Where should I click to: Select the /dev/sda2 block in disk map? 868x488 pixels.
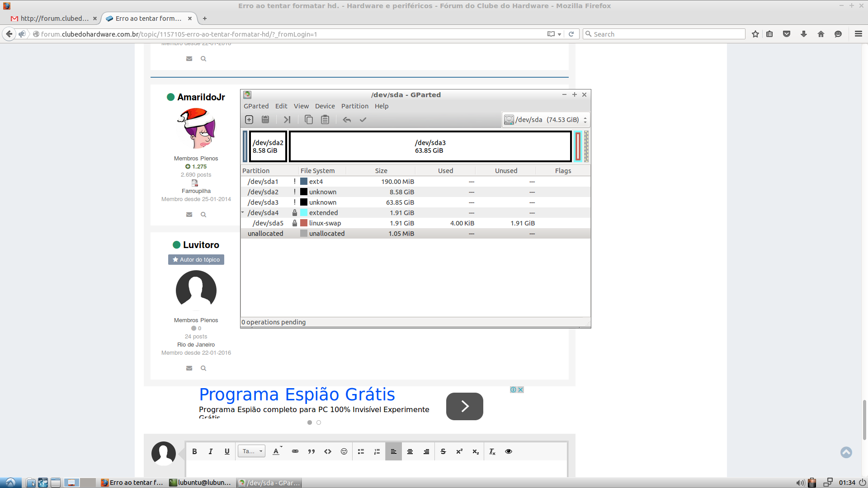tap(268, 146)
